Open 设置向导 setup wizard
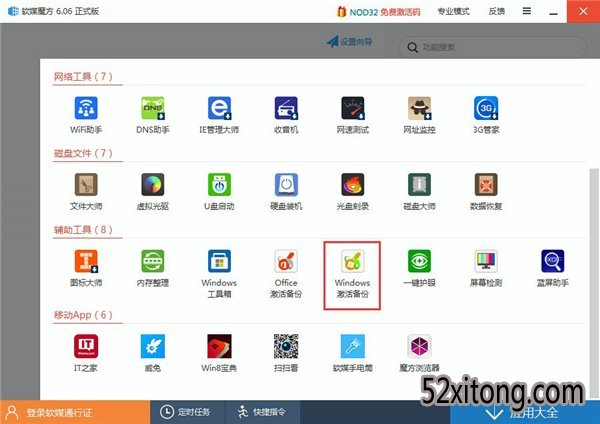 350,42
